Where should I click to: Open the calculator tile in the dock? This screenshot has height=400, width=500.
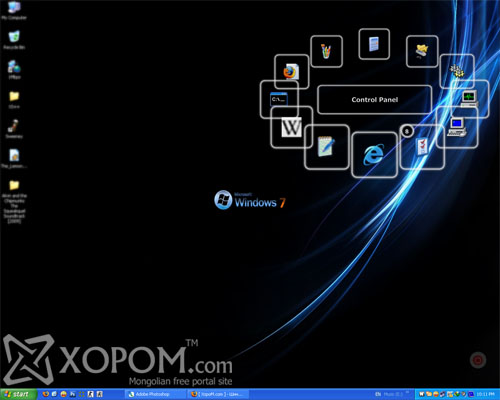pyautogui.click(x=374, y=44)
